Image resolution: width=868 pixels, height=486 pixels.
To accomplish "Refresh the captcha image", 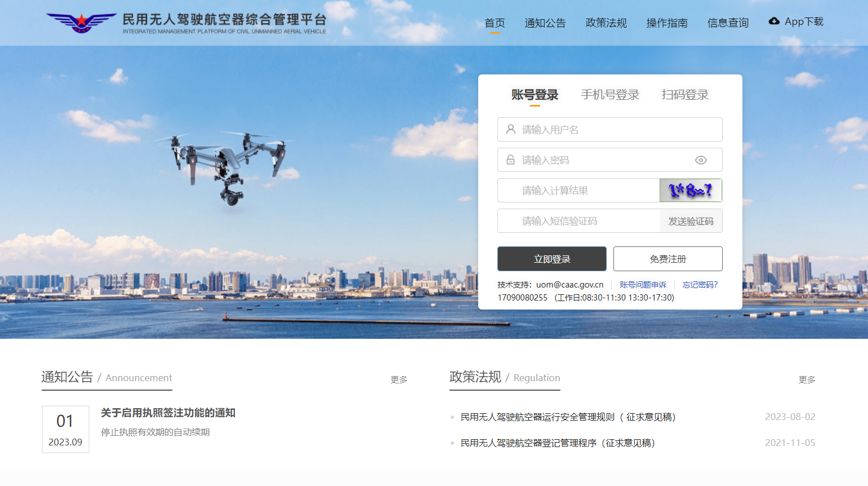I will (x=690, y=191).
